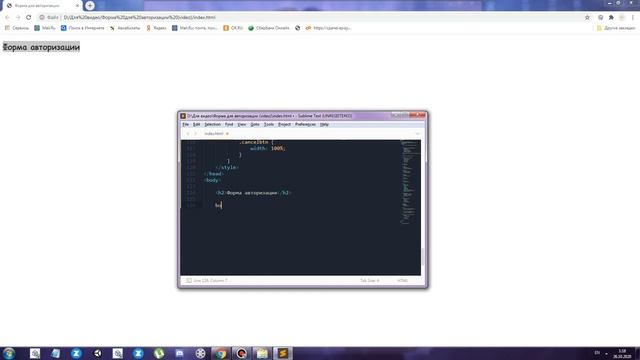Open Sublime Text Selection menu
The height and width of the screenshot is (360, 640).
(212, 124)
